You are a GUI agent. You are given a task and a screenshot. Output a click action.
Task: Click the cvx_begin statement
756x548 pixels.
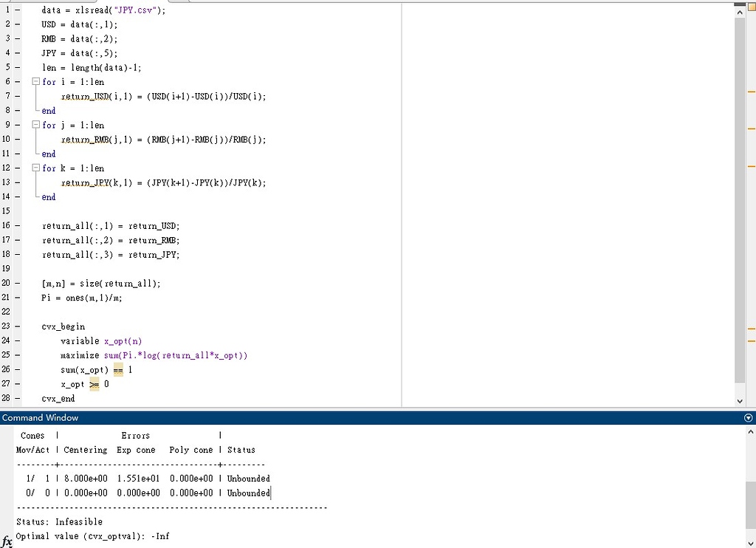click(x=63, y=326)
